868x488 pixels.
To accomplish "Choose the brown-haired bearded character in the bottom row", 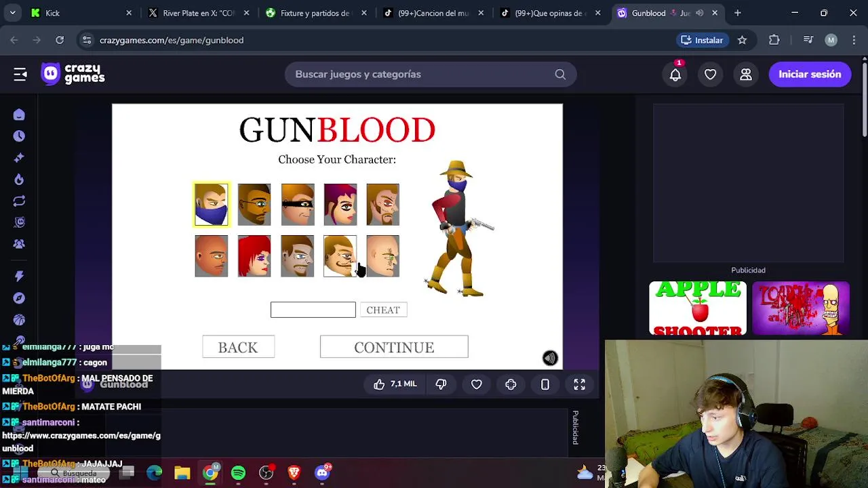I will pyautogui.click(x=298, y=256).
